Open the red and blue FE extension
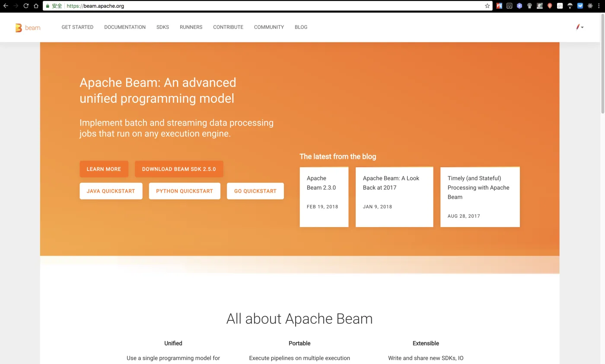This screenshot has height=364, width=605. (499, 6)
